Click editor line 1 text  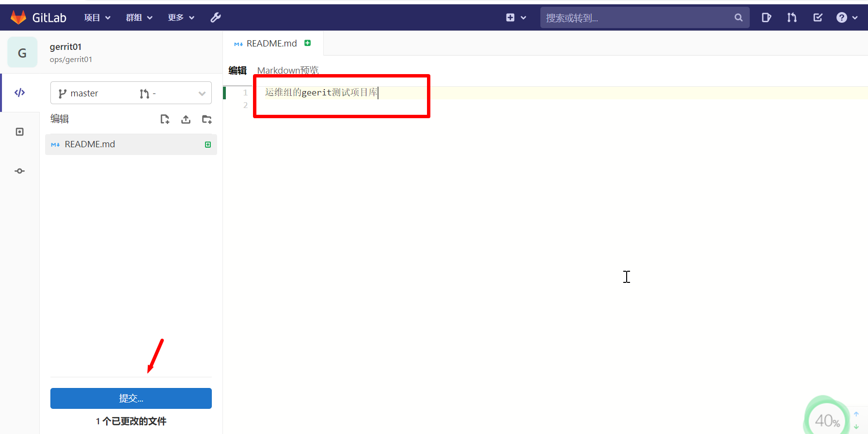tap(321, 93)
